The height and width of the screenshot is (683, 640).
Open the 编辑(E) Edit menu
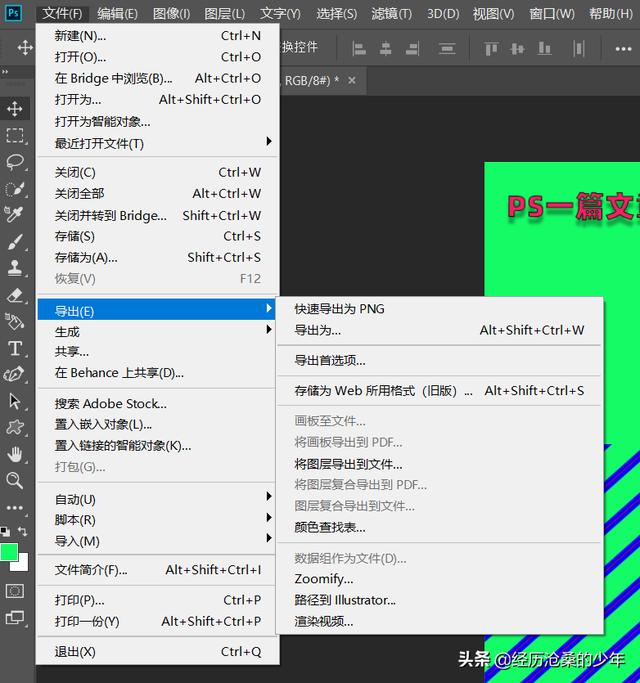[117, 14]
